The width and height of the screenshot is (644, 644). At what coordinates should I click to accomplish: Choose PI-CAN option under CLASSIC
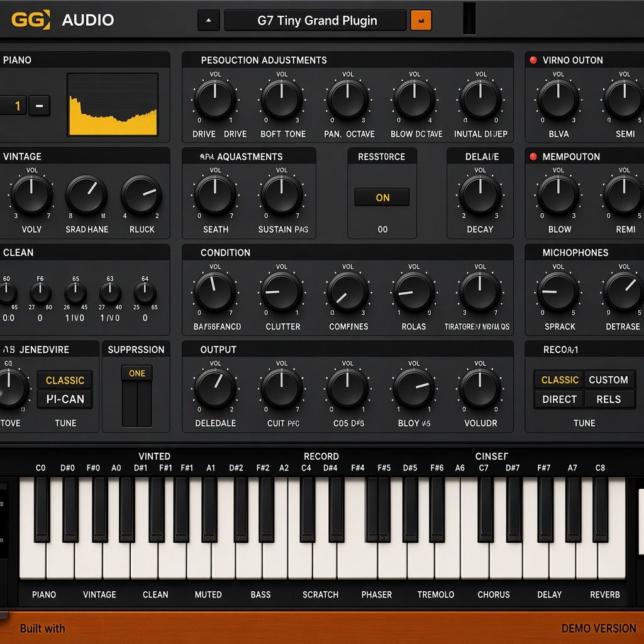tap(65, 399)
